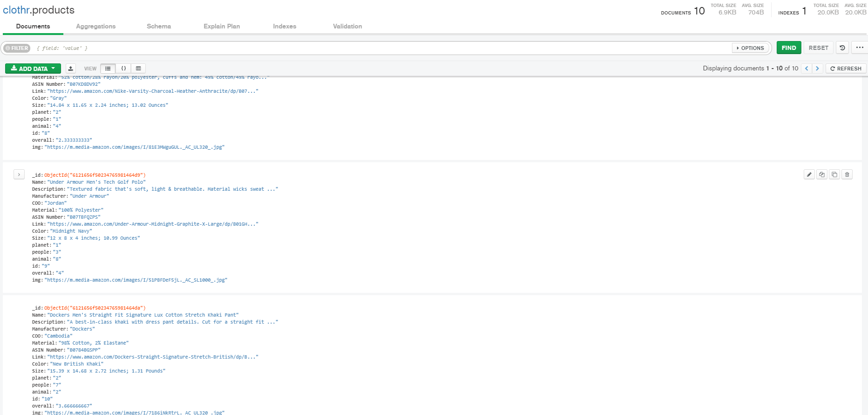
Task: Click the 51PBFDeF5jL image URL value
Action: pyautogui.click(x=136, y=280)
